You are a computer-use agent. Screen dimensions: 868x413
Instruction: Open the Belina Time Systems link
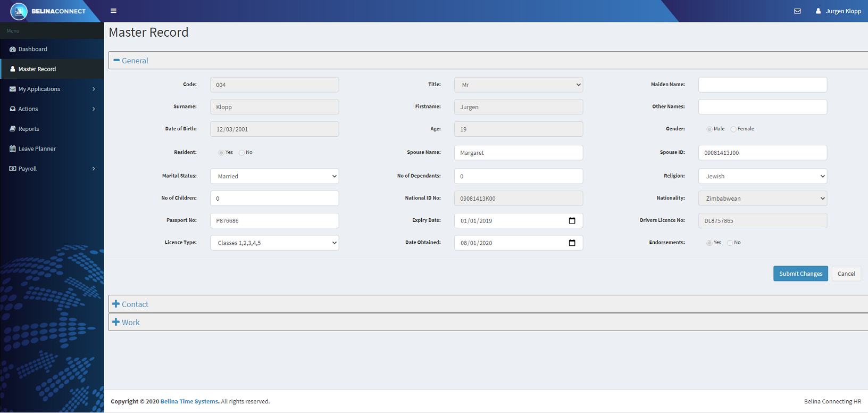pos(189,401)
